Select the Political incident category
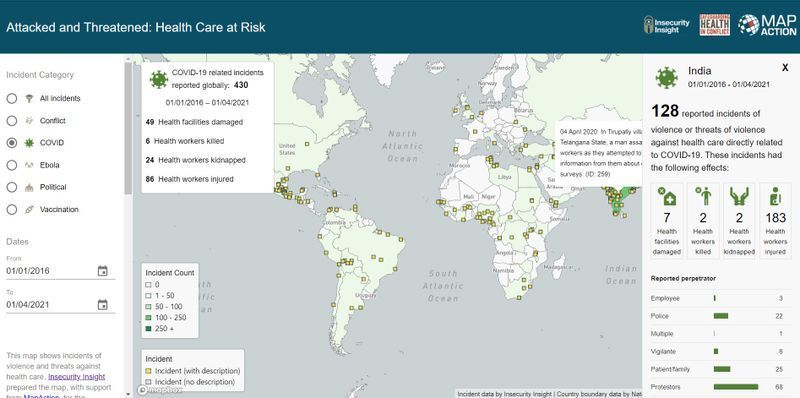Viewport: 800px width, 398px height. [12, 187]
